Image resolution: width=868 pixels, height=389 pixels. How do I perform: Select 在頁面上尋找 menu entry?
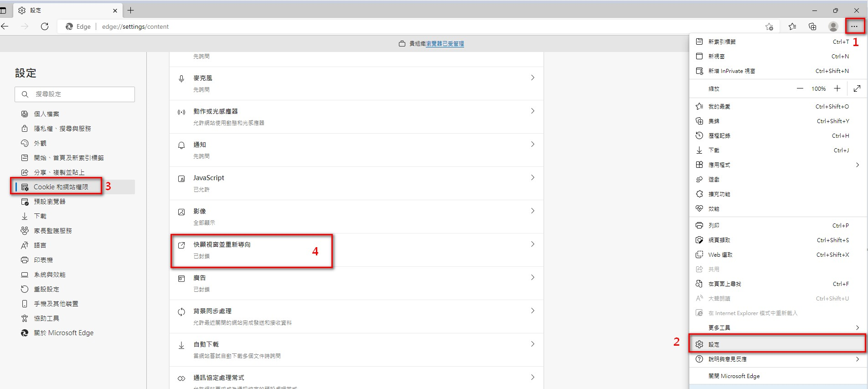(777, 284)
